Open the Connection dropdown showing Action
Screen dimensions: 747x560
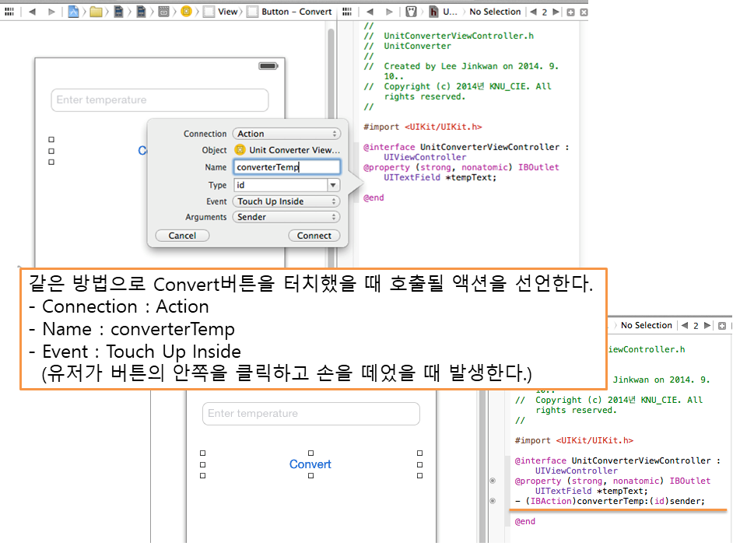286,134
